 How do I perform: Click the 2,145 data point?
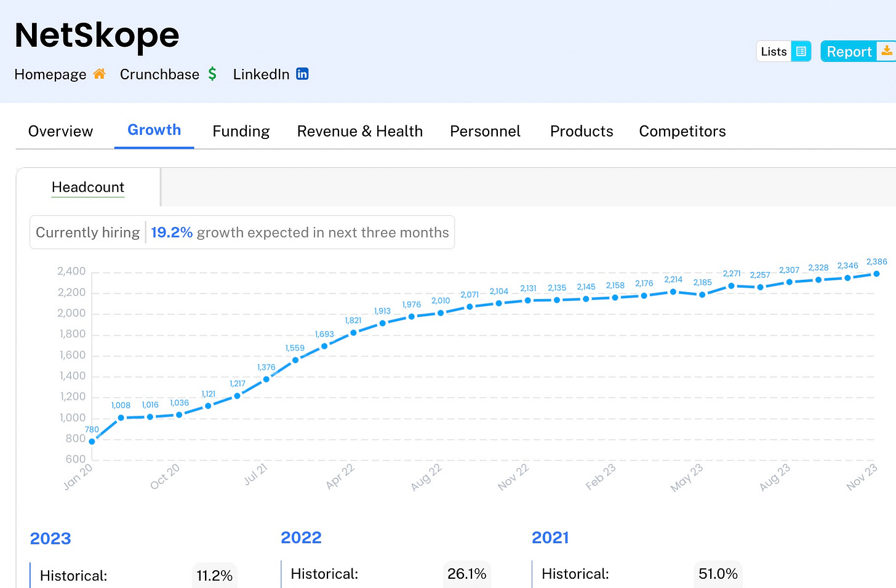pos(586,299)
